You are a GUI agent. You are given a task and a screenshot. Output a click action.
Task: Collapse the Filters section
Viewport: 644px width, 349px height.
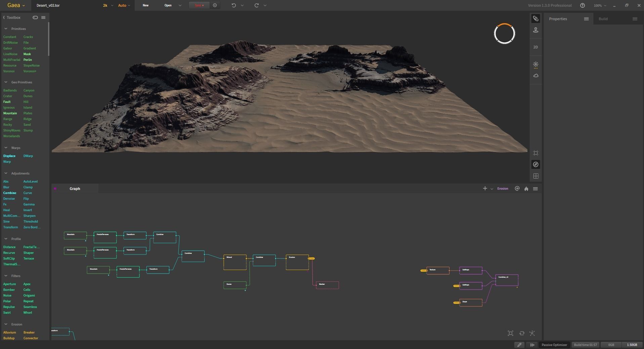click(x=6, y=276)
